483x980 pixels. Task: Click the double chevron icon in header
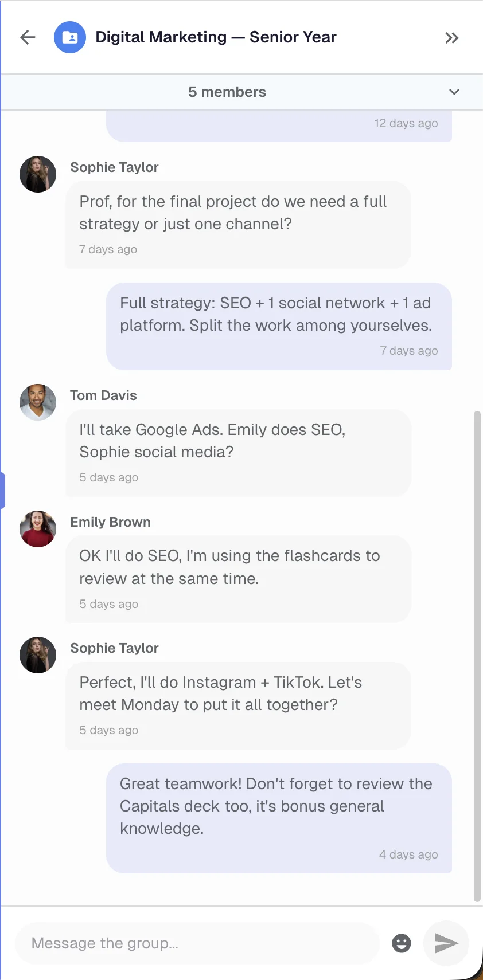pos(451,38)
